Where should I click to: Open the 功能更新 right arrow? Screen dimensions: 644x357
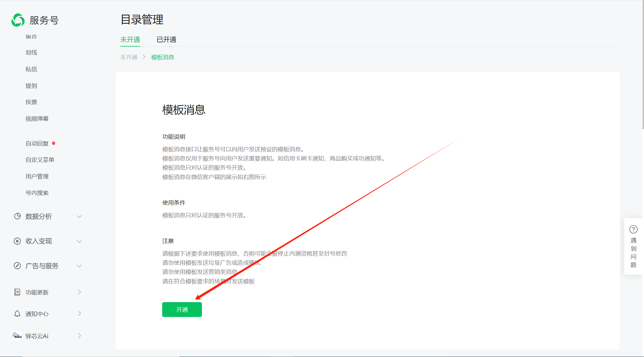79,292
